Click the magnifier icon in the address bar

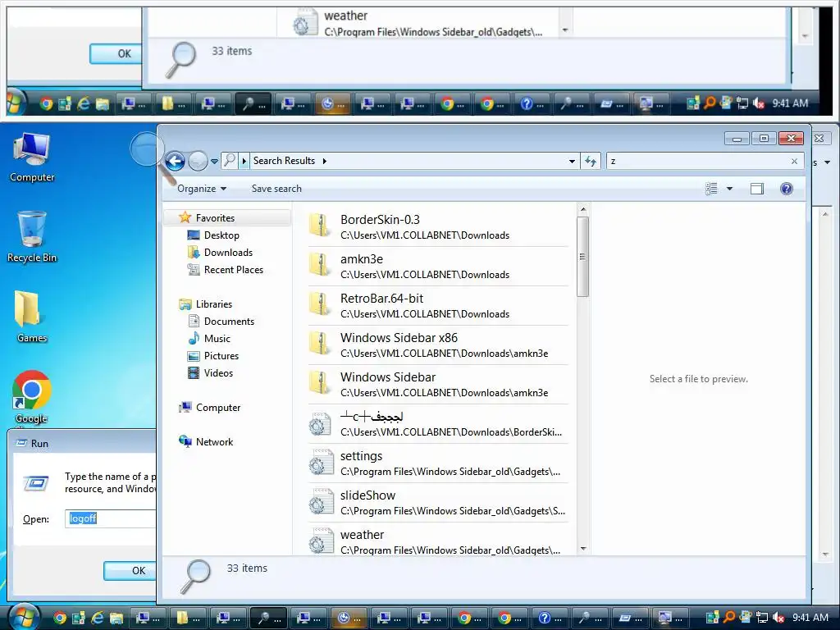coord(230,160)
